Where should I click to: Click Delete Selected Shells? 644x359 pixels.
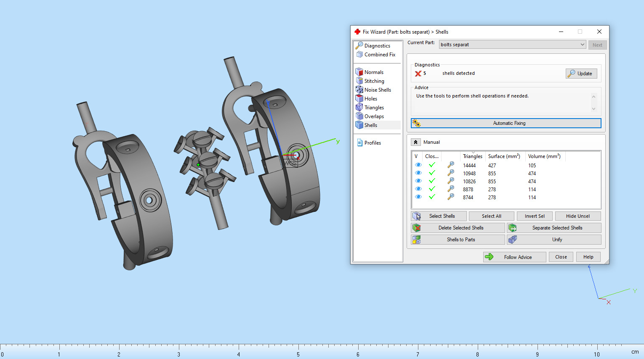click(458, 228)
